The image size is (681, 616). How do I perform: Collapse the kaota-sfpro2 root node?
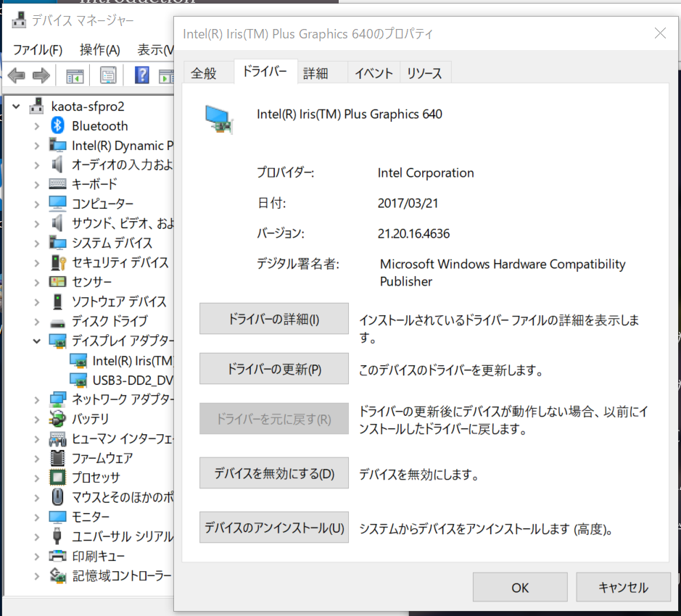tap(16, 106)
